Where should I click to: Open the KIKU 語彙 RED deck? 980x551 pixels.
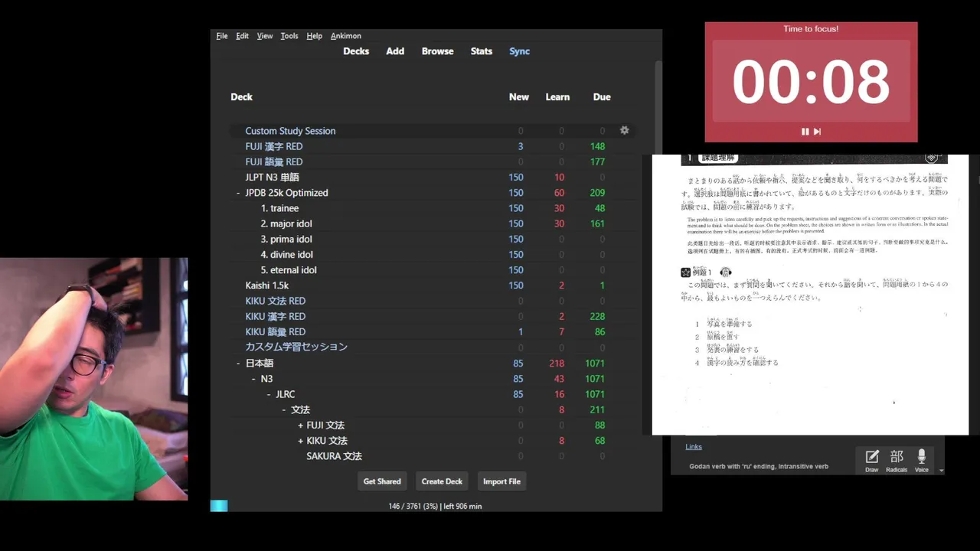tap(276, 331)
